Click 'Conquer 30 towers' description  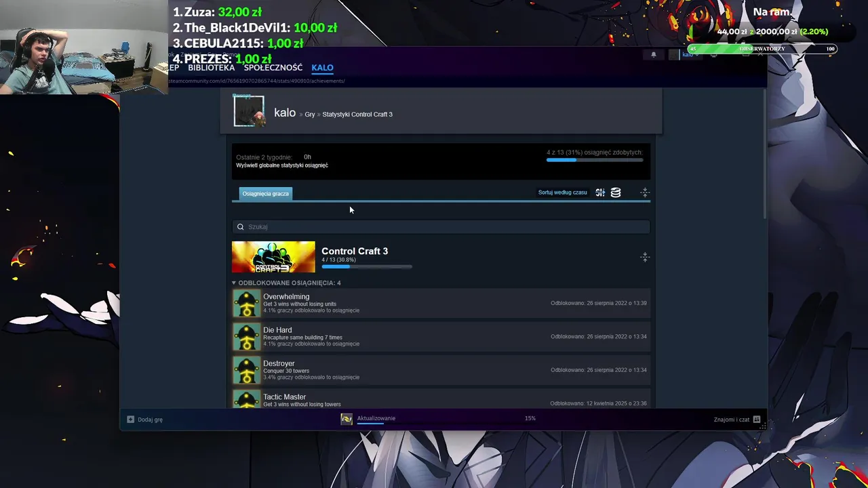[286, 371]
